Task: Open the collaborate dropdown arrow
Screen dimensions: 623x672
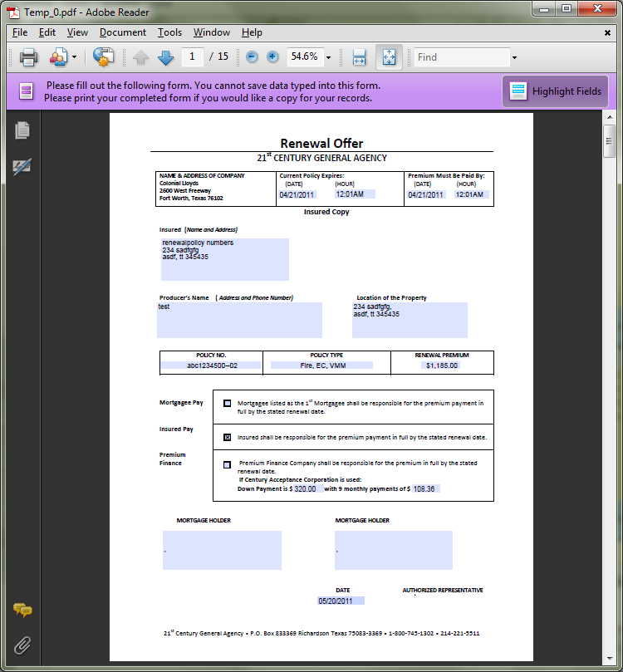Action: pyautogui.click(x=74, y=57)
